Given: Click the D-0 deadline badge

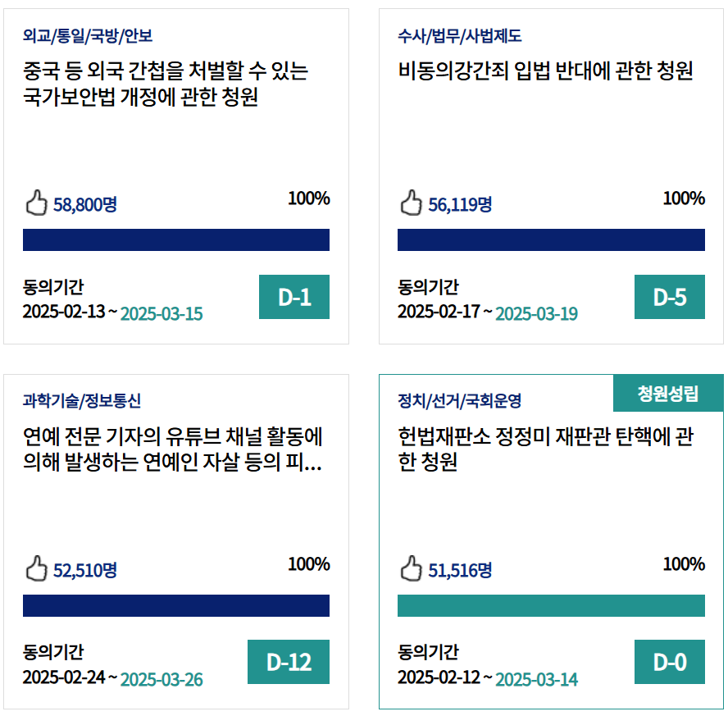Looking at the screenshot, I should coord(669,662).
